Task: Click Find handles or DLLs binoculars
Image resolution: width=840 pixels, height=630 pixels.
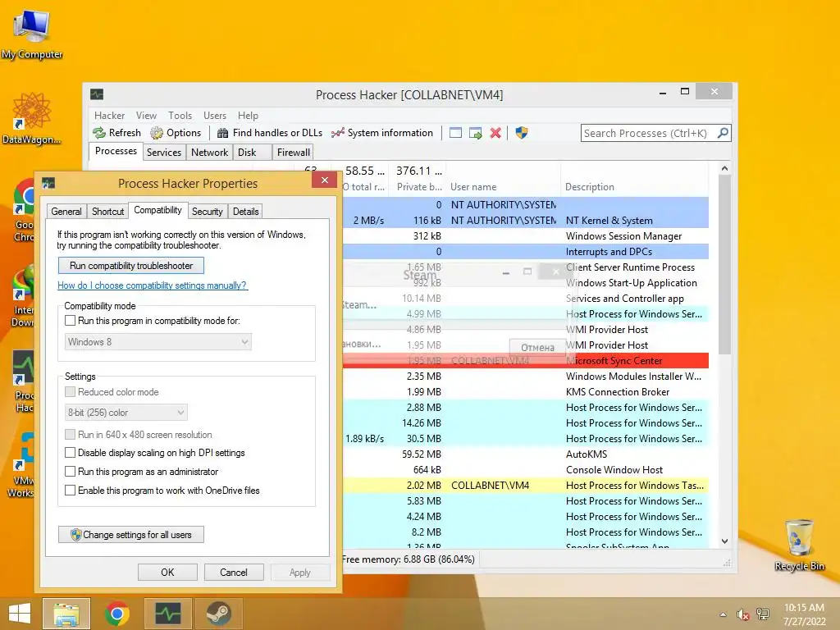Action: [223, 133]
